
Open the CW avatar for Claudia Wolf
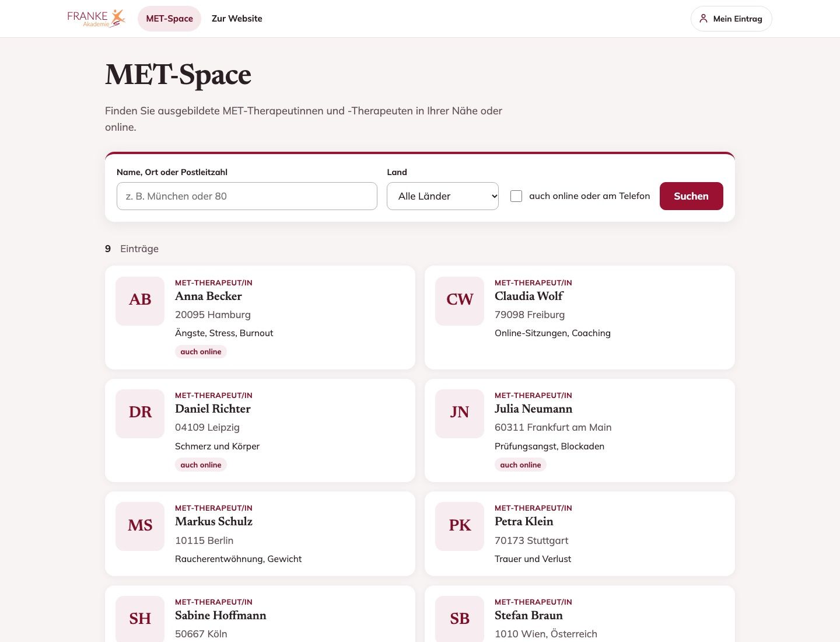460,301
